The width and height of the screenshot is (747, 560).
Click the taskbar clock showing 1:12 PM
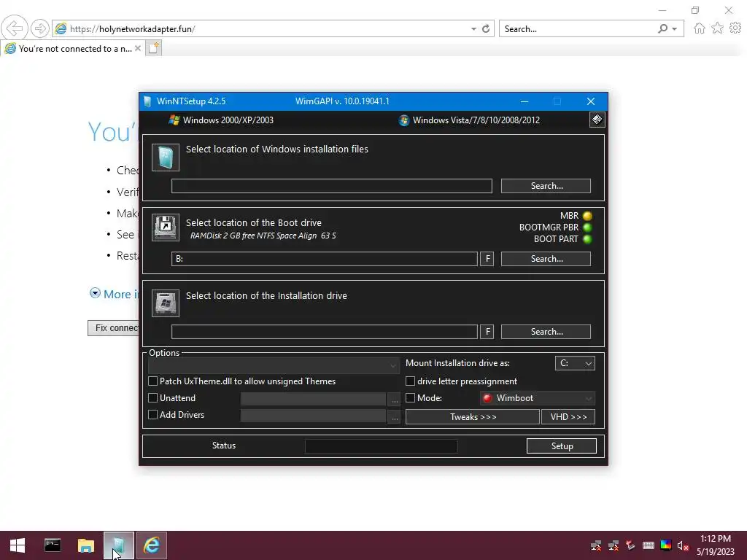click(x=716, y=539)
